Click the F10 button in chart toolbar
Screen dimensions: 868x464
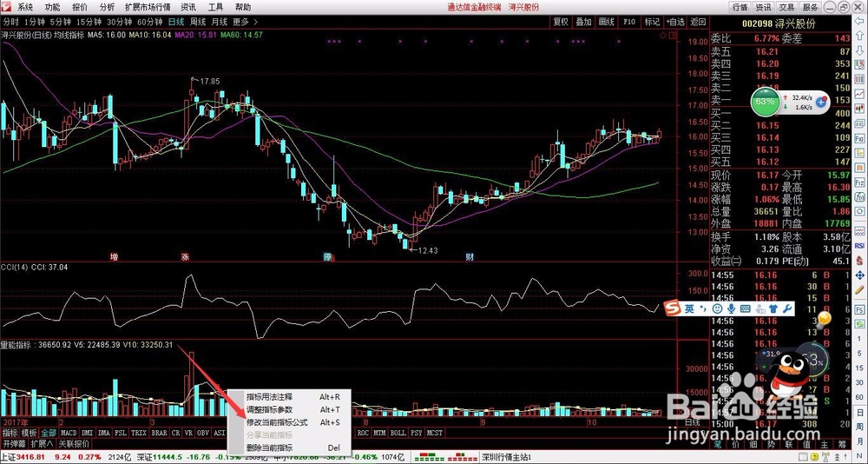pos(628,23)
